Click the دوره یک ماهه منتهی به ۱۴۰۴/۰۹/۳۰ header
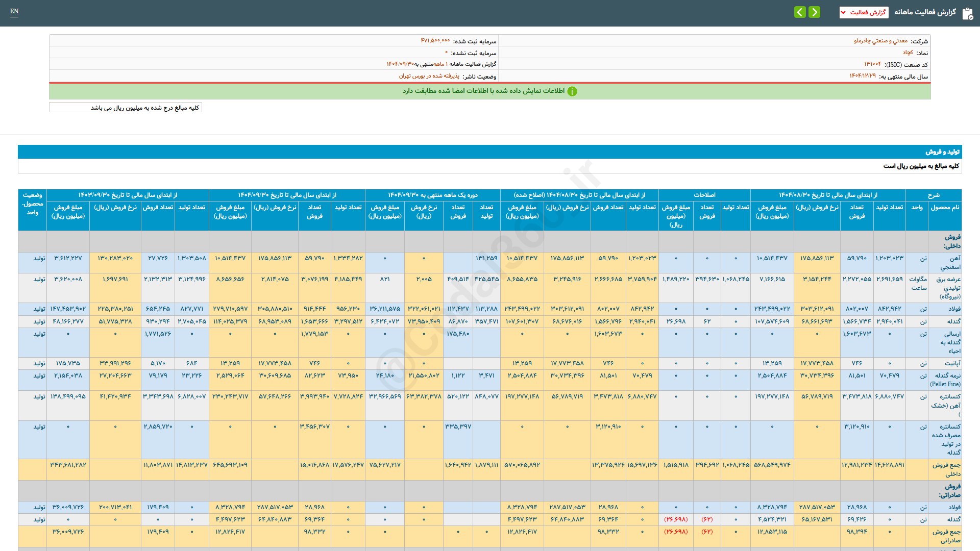Viewport: 980px width, 551px height. pyautogui.click(x=432, y=195)
